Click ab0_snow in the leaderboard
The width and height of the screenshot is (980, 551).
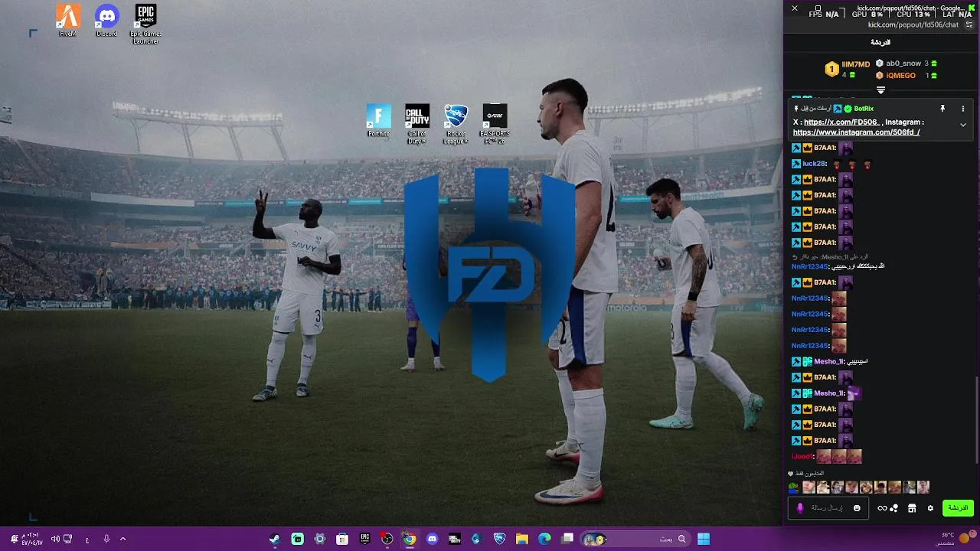point(903,64)
